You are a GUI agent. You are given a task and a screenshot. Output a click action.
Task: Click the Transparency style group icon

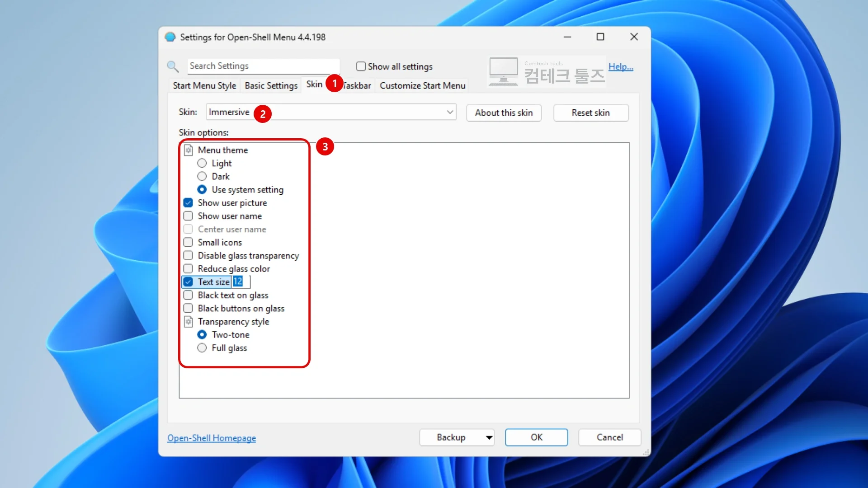189,322
